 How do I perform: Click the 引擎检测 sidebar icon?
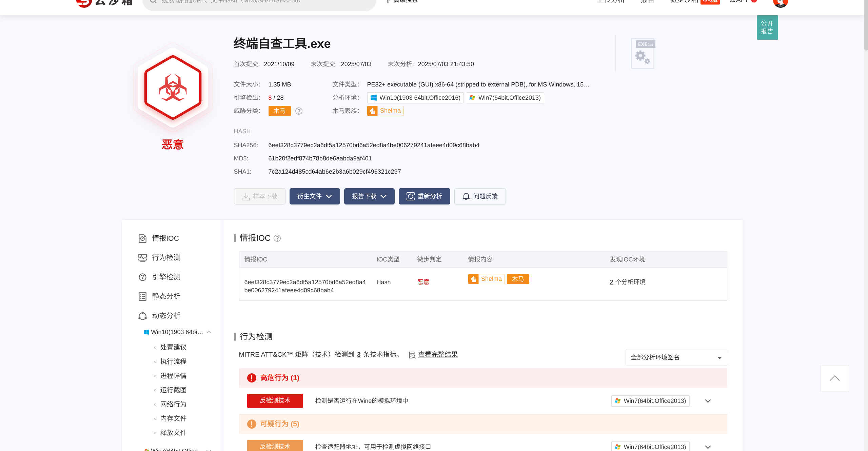142,277
